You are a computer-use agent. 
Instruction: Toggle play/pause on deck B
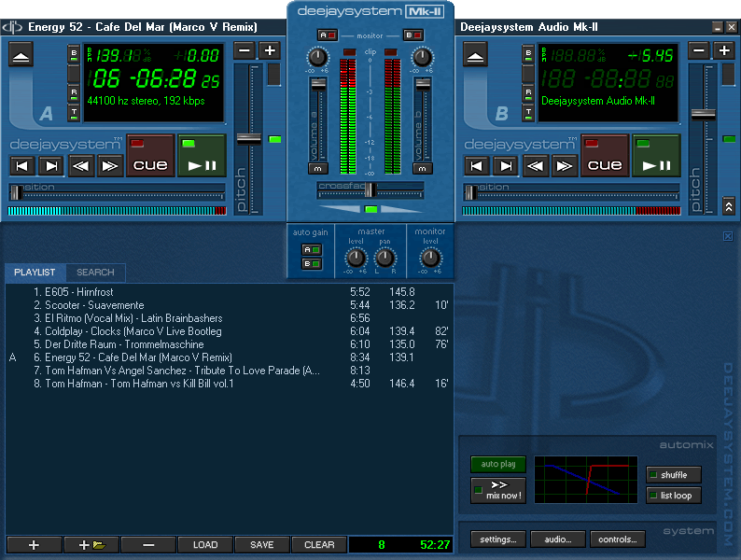(656, 156)
